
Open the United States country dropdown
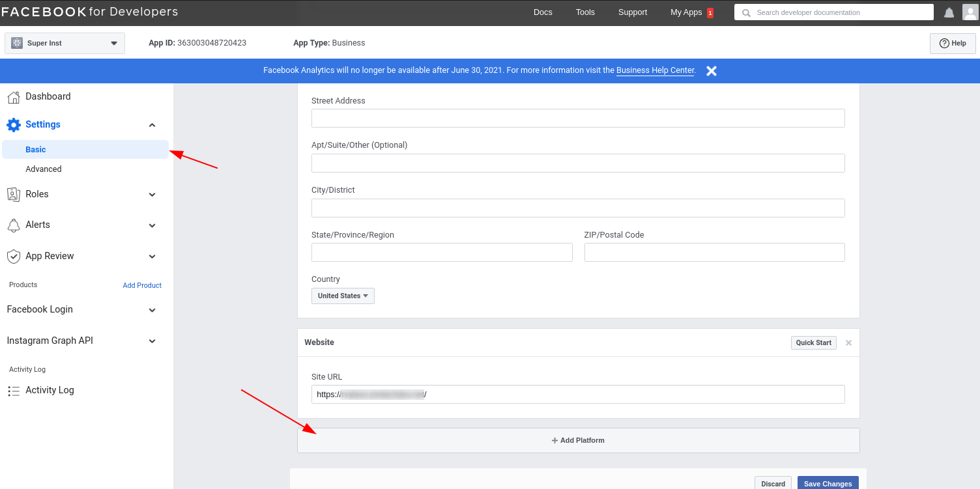coord(343,296)
